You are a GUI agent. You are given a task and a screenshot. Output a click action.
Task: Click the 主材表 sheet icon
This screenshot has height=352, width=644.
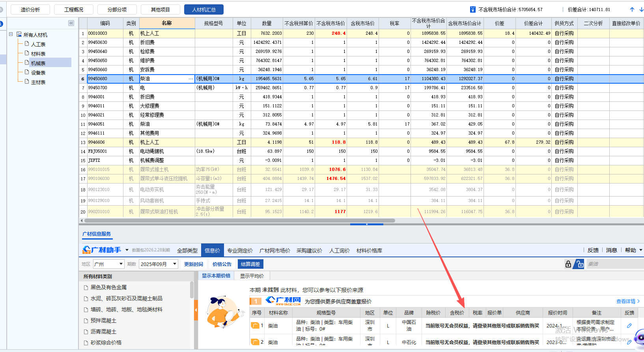[27, 82]
